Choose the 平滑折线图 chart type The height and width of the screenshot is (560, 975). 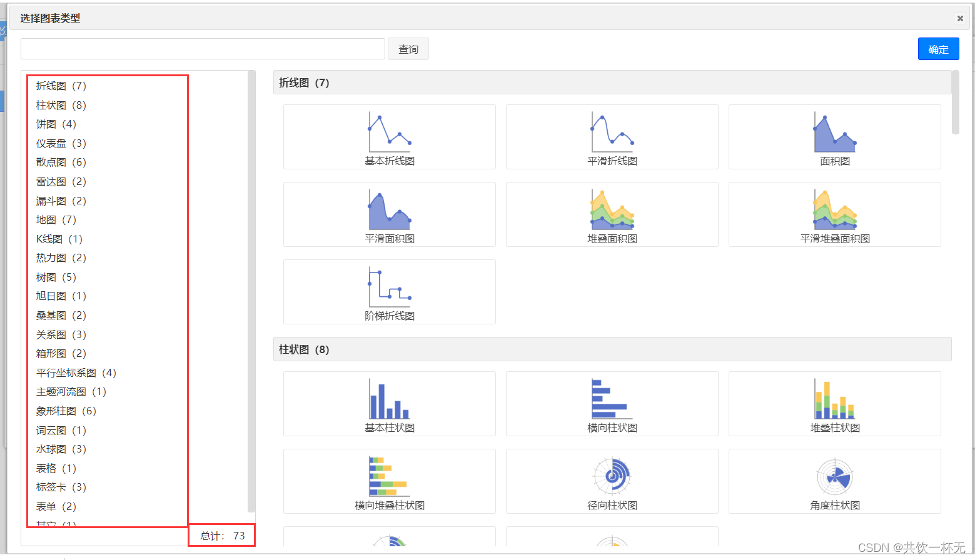pyautogui.click(x=612, y=137)
